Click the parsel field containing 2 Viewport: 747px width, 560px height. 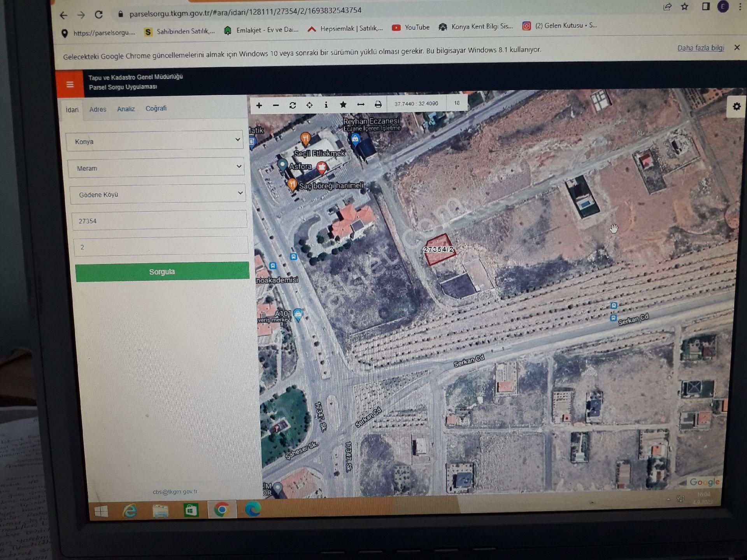point(161,246)
